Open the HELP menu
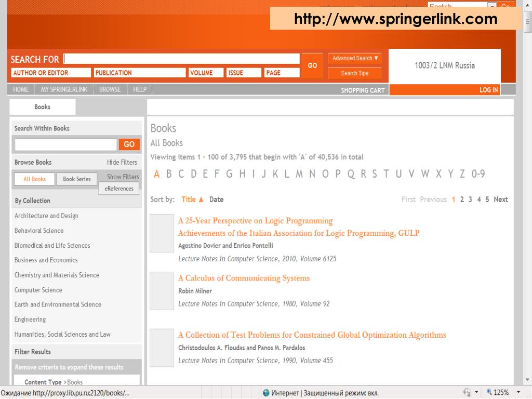The width and height of the screenshot is (532, 399). (140, 89)
